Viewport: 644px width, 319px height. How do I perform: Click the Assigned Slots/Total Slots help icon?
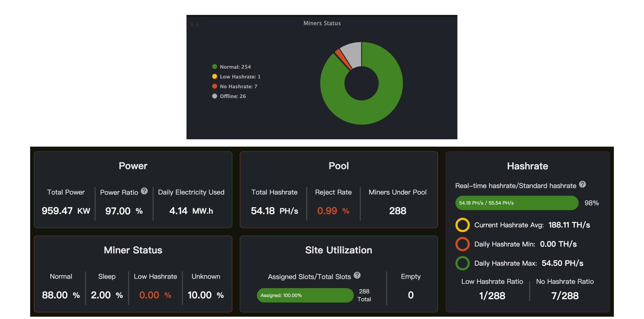(357, 275)
